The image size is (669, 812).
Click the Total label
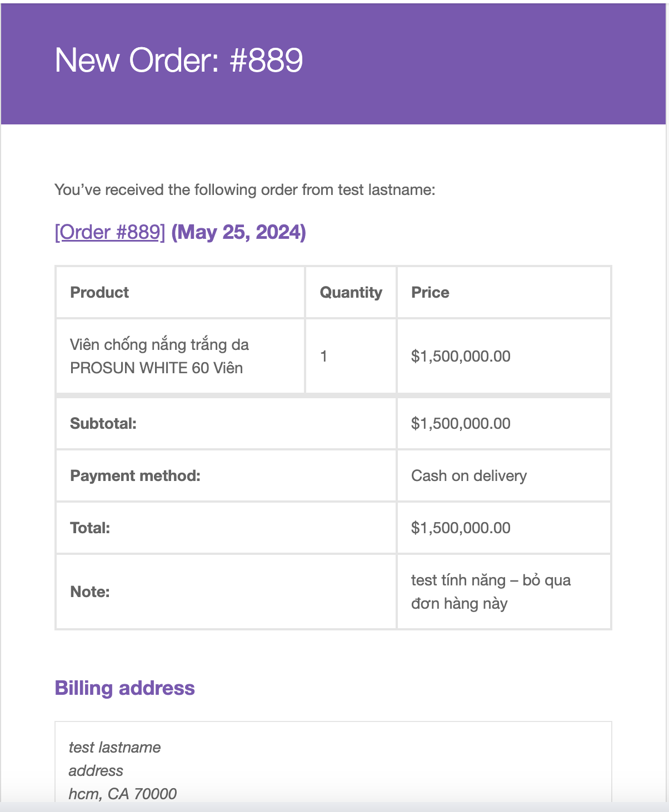tap(90, 528)
